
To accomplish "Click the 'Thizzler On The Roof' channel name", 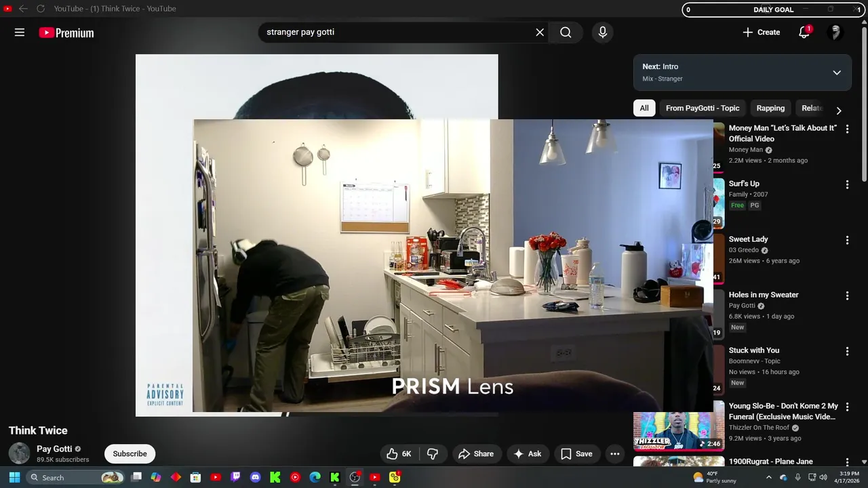I will pos(759,428).
